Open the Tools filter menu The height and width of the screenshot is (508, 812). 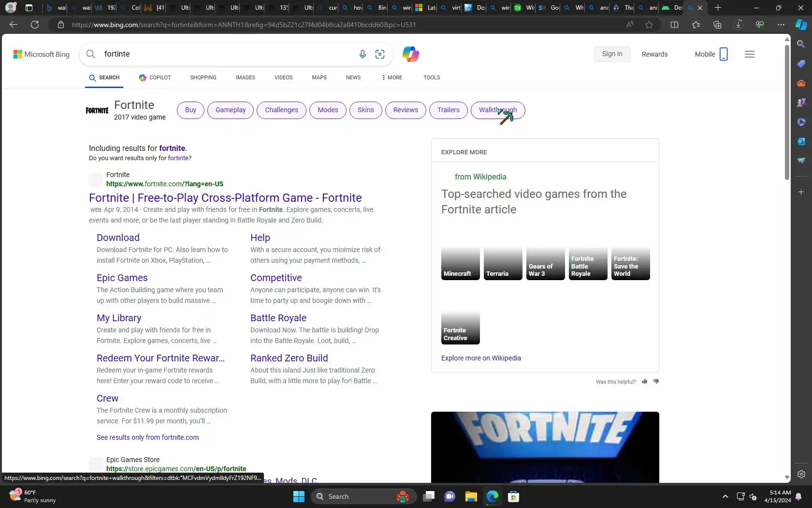(x=432, y=77)
